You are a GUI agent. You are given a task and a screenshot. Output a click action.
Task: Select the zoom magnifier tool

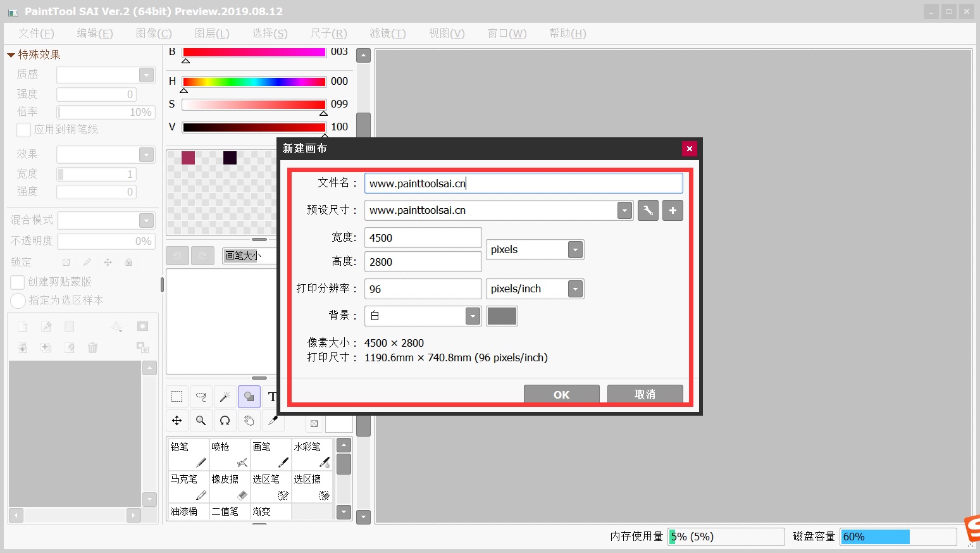click(x=201, y=420)
